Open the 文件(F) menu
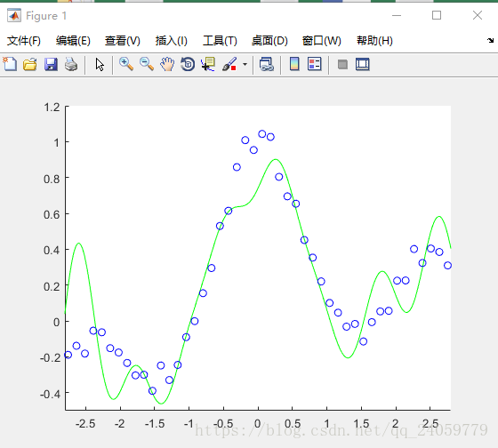498x448 pixels. tap(24, 41)
